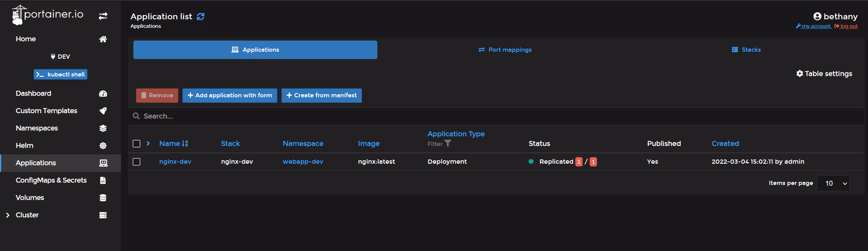The width and height of the screenshot is (868, 251).
Task: Switch to the Port mappings tab
Action: click(x=505, y=50)
